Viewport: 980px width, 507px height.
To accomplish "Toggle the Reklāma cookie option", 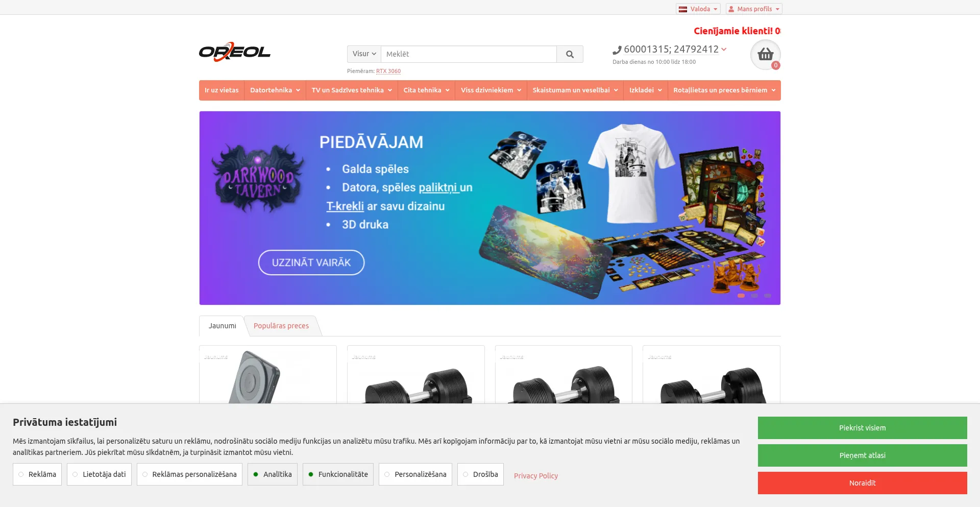I will click(x=37, y=474).
